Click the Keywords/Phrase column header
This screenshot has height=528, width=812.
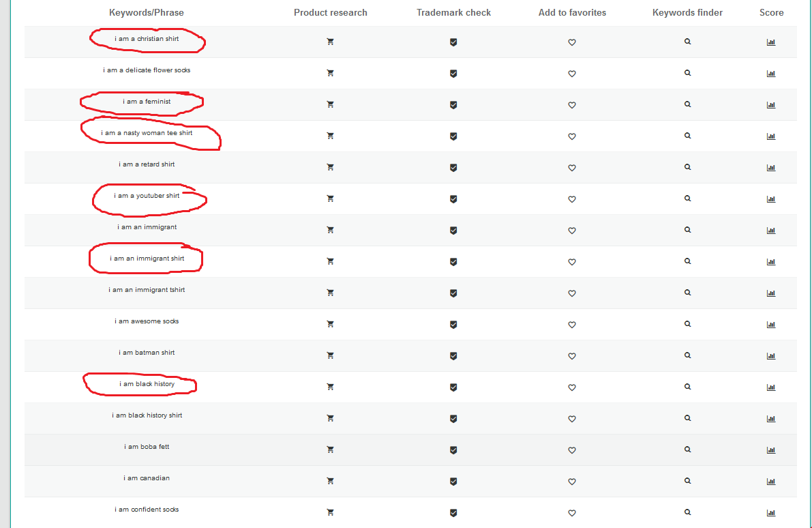pyautogui.click(x=147, y=12)
